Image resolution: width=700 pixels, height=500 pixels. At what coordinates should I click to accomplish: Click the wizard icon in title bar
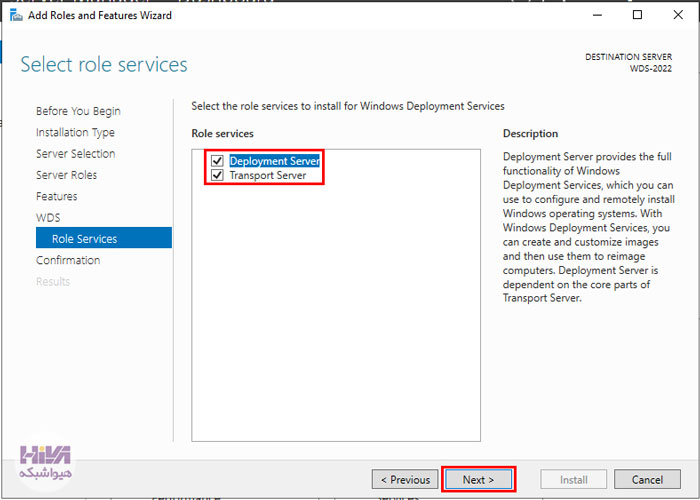click(x=16, y=16)
